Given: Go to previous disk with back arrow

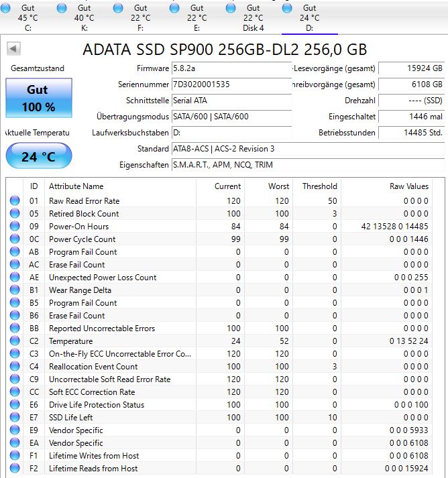Looking at the screenshot, I should (x=13, y=48).
